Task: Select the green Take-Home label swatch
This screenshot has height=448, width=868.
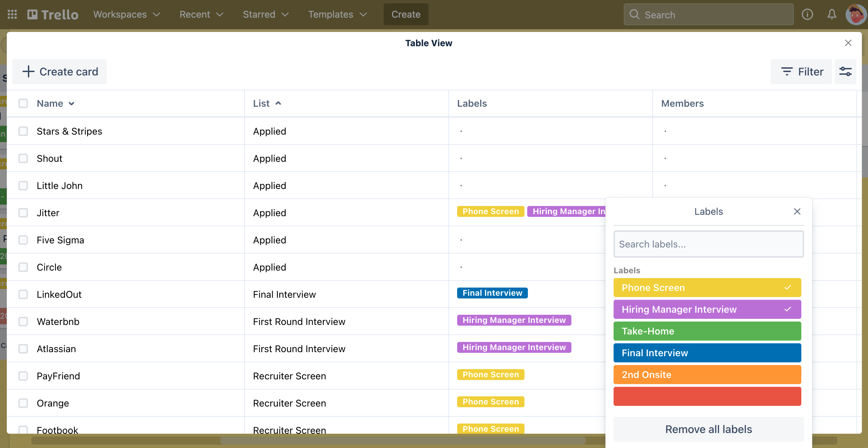Action: pyautogui.click(x=707, y=331)
